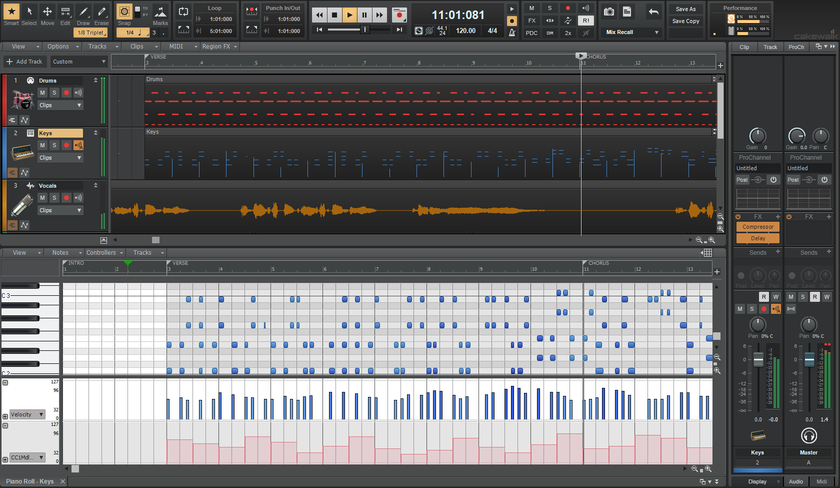Screen dimensions: 840x488
Task: Open the Keys track Clips dropdown
Action: click(60, 157)
